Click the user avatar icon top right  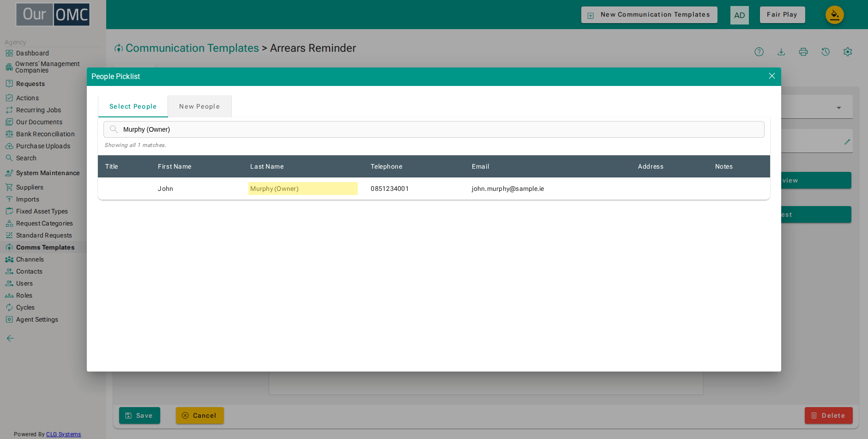(835, 15)
